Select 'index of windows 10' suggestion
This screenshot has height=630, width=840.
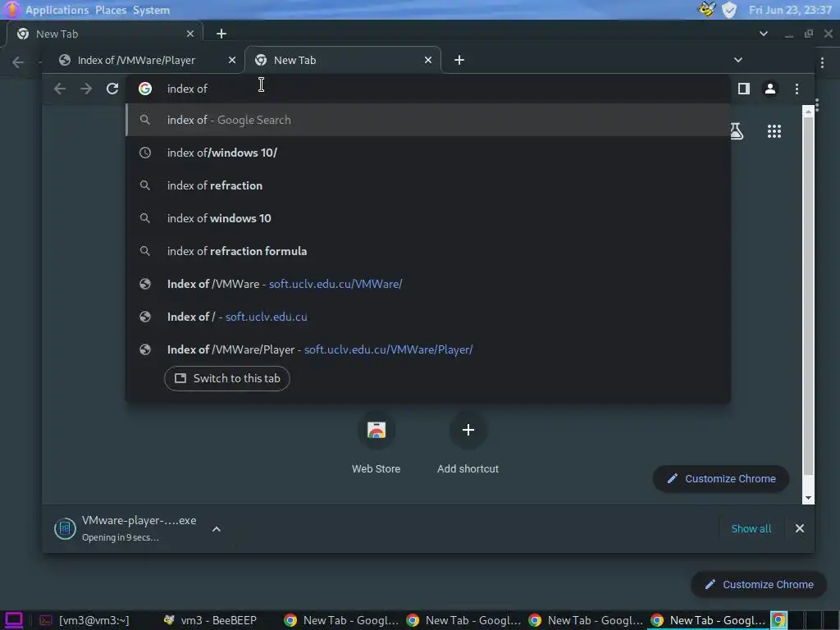[x=428, y=218]
